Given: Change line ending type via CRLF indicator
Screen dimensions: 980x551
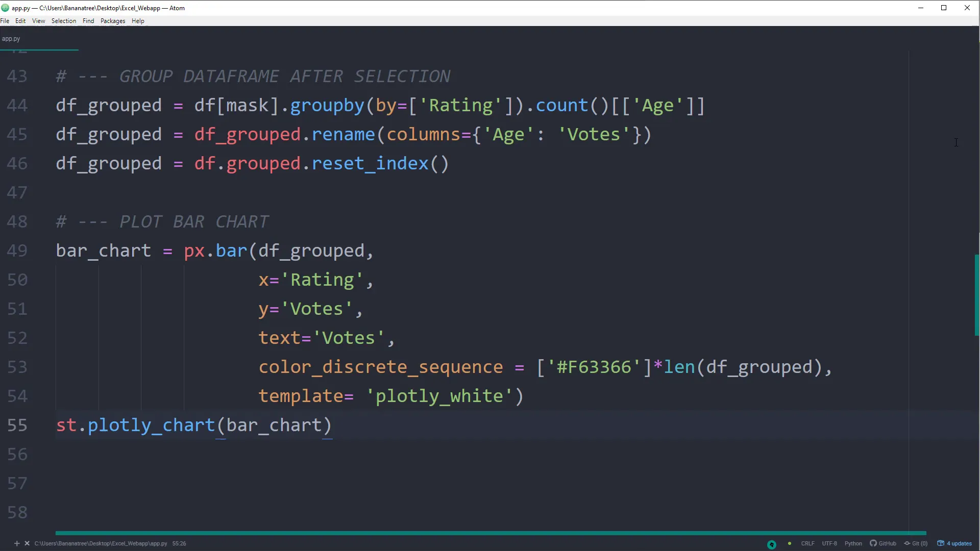Looking at the screenshot, I should point(808,543).
